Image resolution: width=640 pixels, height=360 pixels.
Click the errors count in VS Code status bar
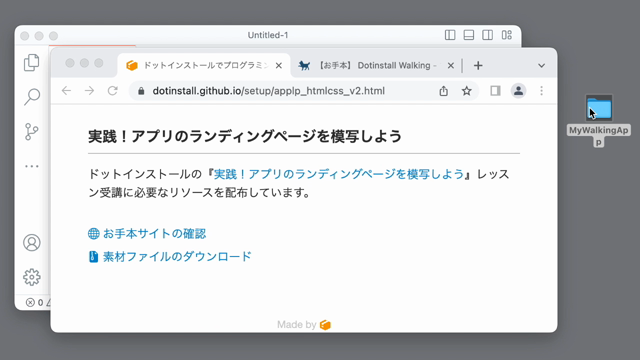[35, 302]
